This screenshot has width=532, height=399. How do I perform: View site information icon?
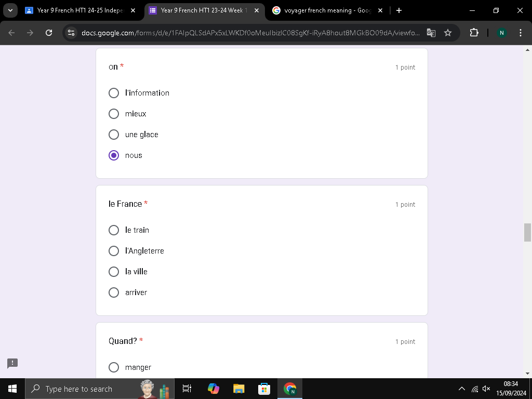[71, 33]
